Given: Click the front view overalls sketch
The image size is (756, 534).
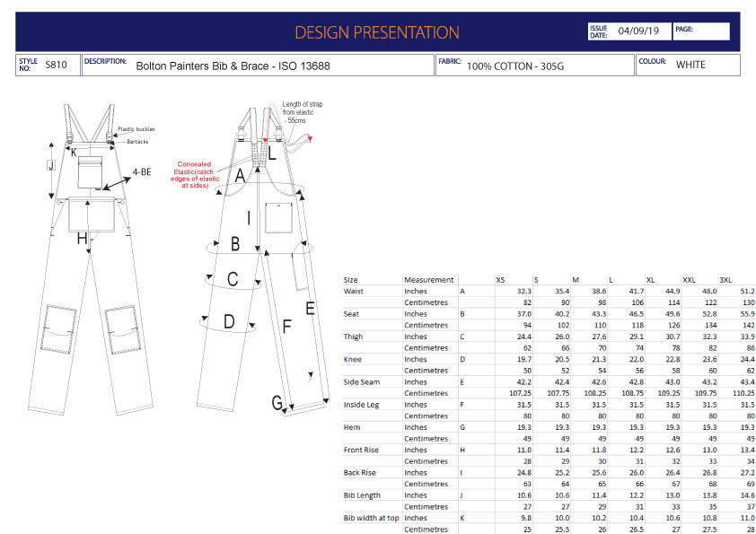Looking at the screenshot, I should point(91,259).
